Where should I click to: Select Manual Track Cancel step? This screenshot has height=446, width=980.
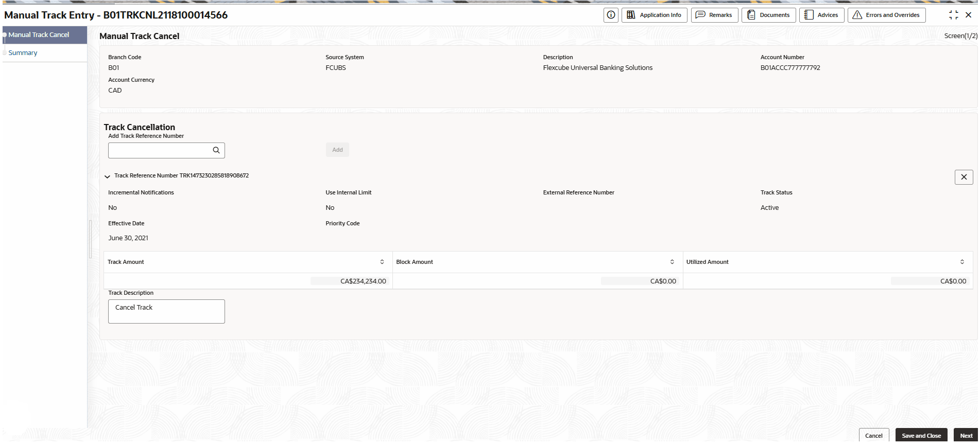coord(45,34)
